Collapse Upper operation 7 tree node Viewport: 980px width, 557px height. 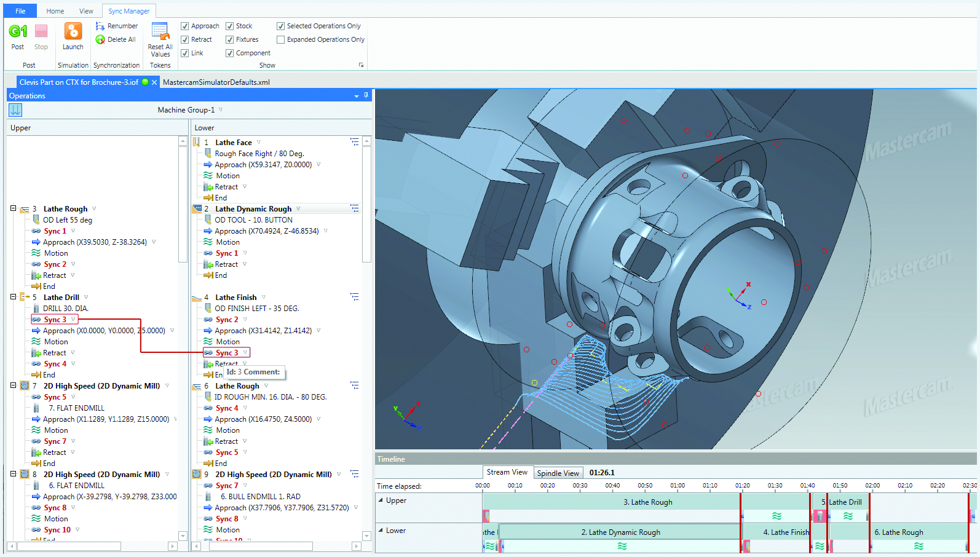(x=13, y=385)
